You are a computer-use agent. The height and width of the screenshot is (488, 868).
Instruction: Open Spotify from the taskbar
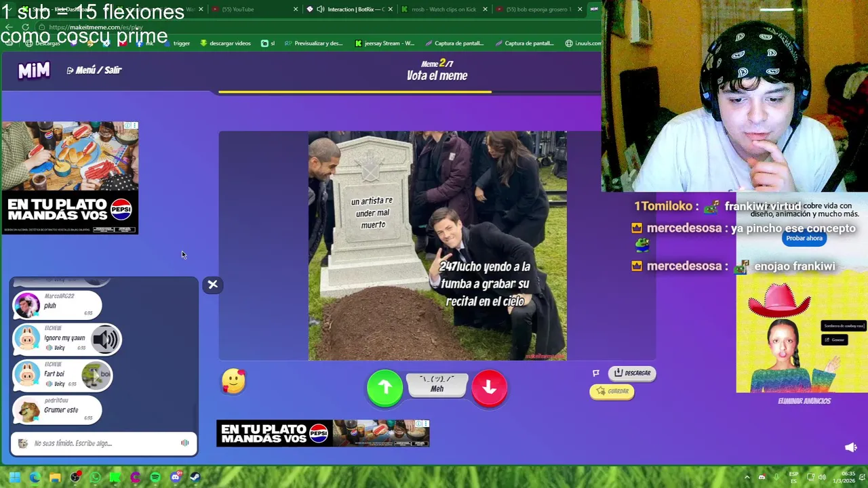(155, 478)
